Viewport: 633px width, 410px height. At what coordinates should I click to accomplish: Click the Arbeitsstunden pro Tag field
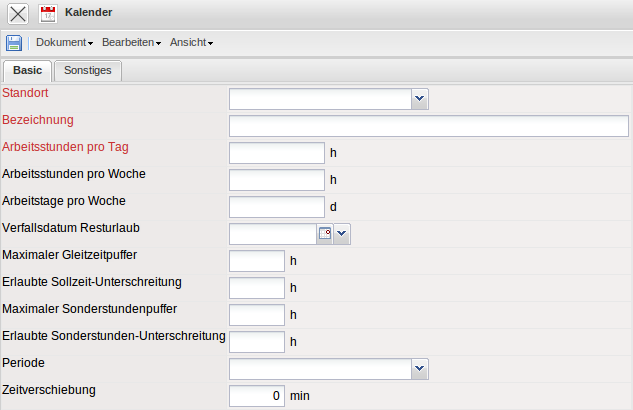click(276, 152)
